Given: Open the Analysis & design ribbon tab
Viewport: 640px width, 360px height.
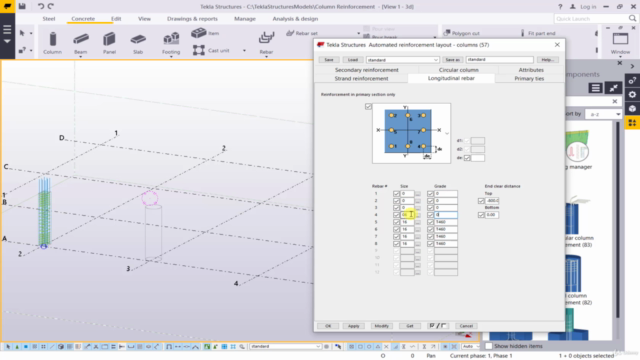Looking at the screenshot, I should [x=295, y=19].
